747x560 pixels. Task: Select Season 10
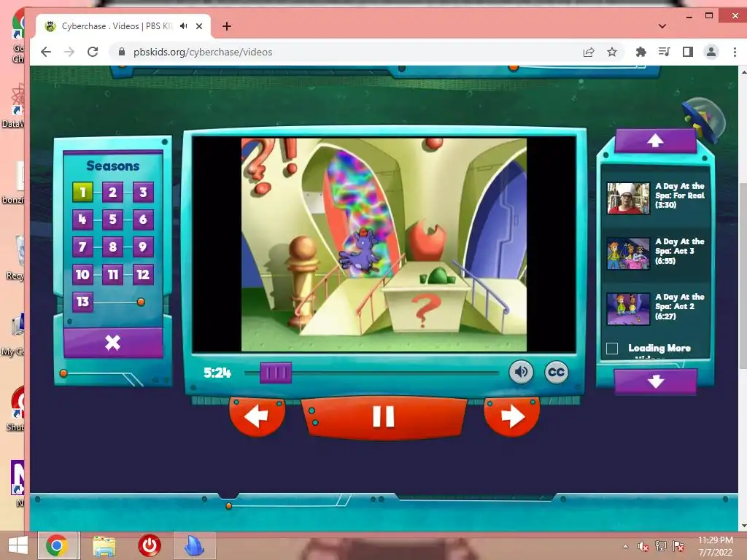(82, 274)
